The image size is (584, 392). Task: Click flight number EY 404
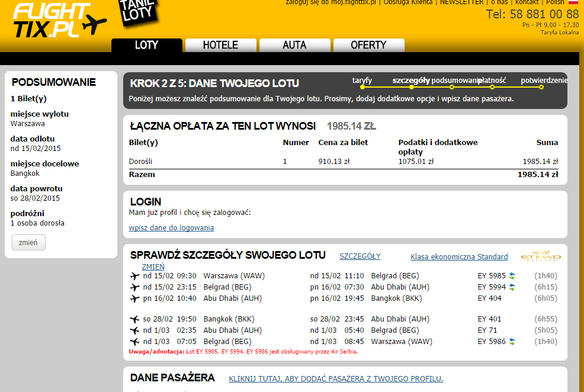pos(489,298)
